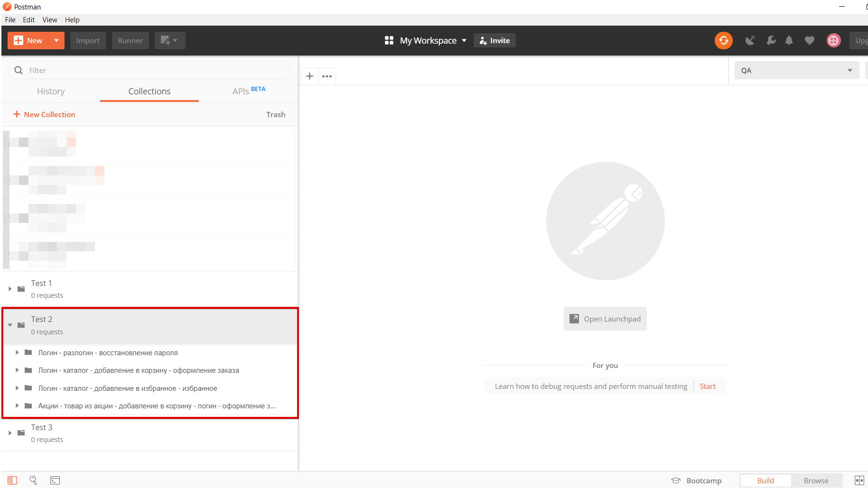Open Find and Replace icon

point(33,480)
